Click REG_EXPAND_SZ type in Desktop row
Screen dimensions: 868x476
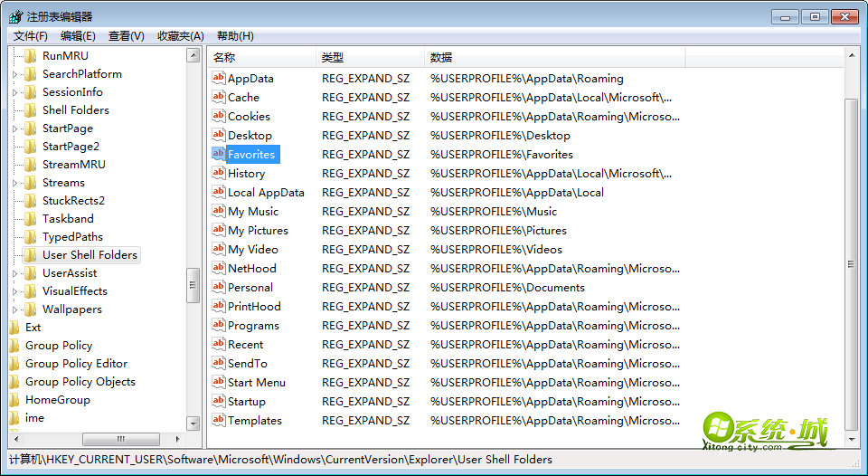click(366, 136)
